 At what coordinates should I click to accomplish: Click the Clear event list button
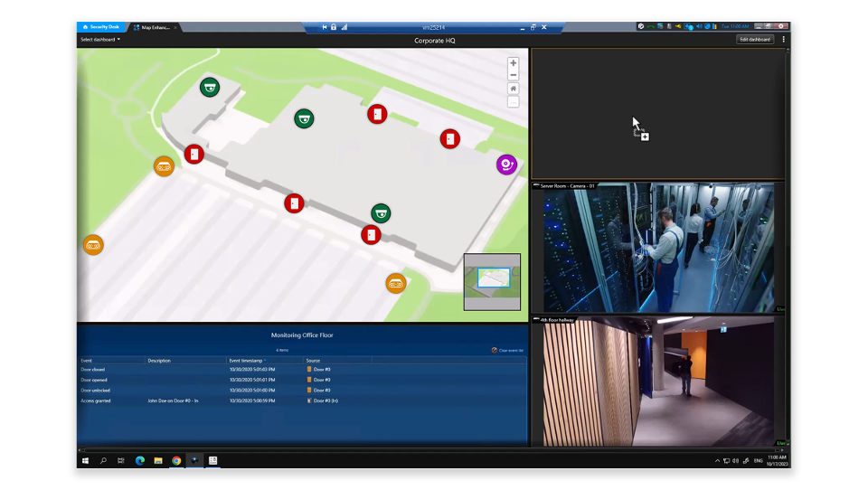click(507, 350)
